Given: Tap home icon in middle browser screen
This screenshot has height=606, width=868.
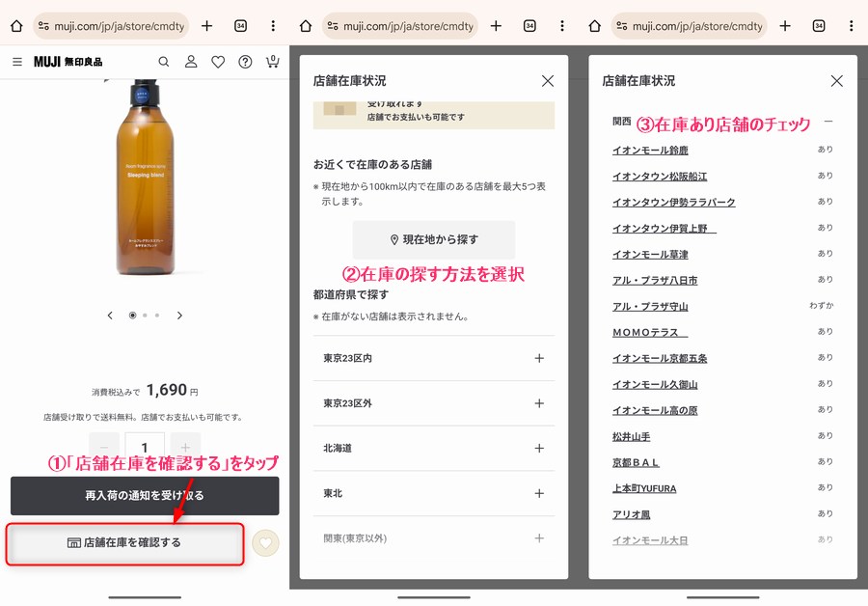Looking at the screenshot, I should [306, 26].
